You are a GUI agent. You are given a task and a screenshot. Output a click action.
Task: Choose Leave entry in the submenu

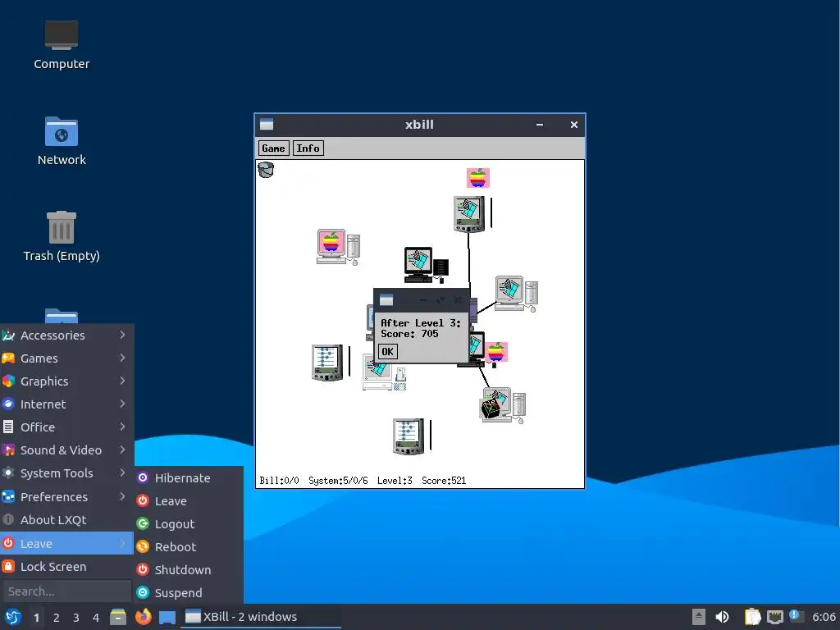(189, 501)
